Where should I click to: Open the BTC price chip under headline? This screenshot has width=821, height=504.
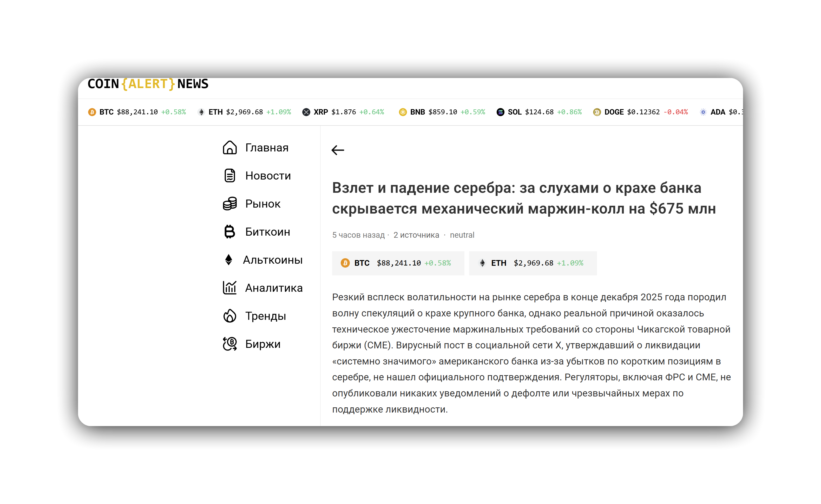click(397, 263)
